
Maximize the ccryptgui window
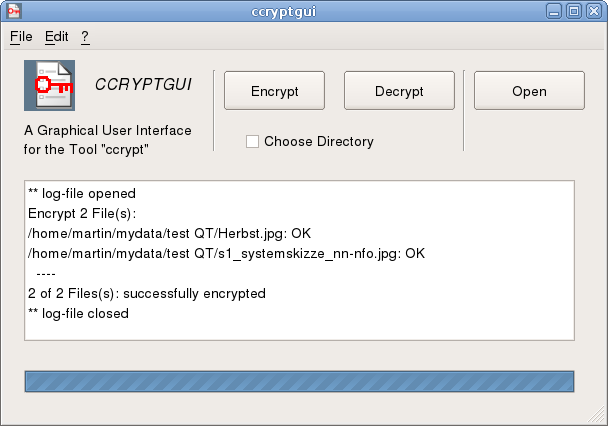(x=574, y=11)
